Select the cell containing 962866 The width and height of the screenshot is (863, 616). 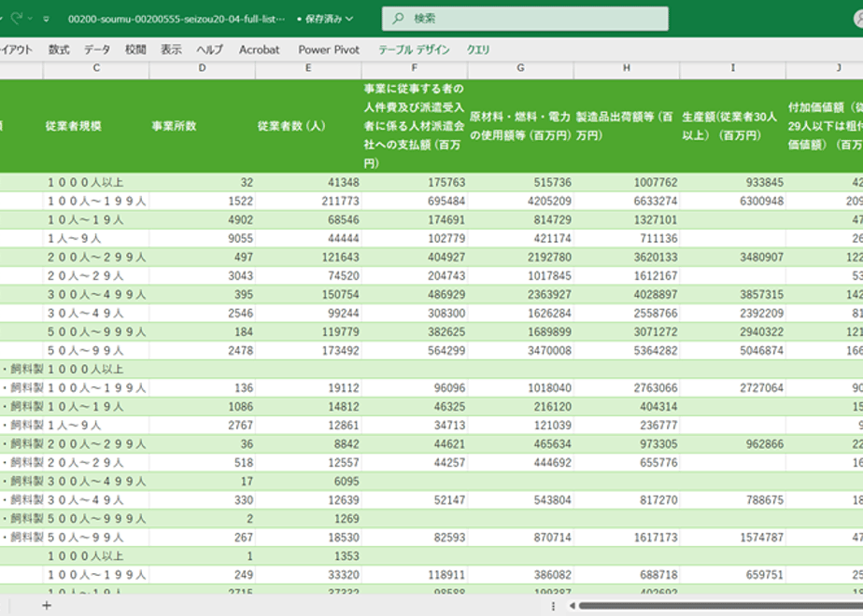(x=732, y=444)
